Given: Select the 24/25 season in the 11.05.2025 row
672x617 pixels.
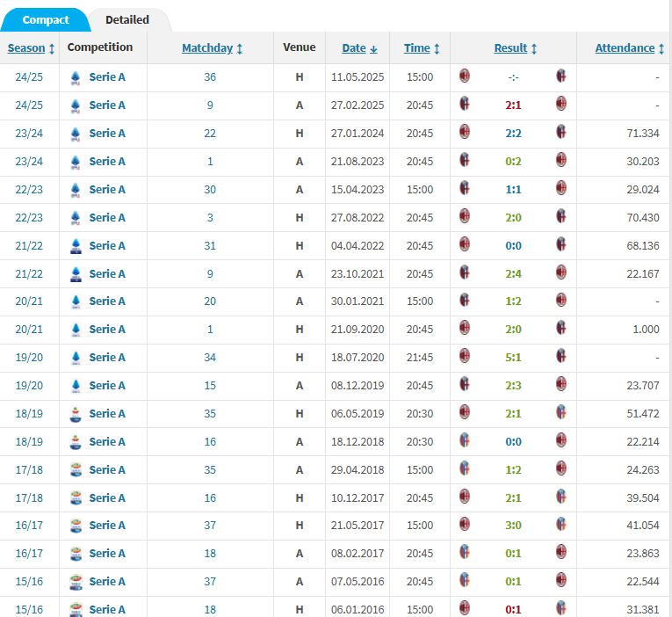Looking at the screenshot, I should 29,77.
